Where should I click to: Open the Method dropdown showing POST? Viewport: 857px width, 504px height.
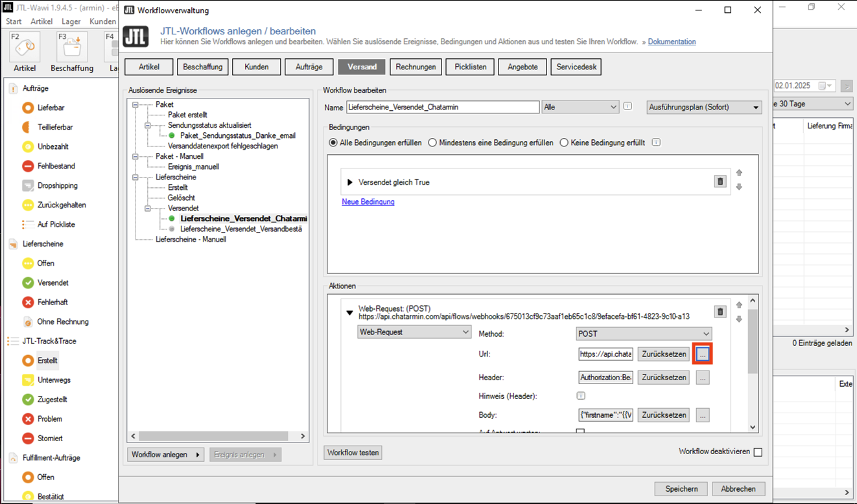[644, 333]
